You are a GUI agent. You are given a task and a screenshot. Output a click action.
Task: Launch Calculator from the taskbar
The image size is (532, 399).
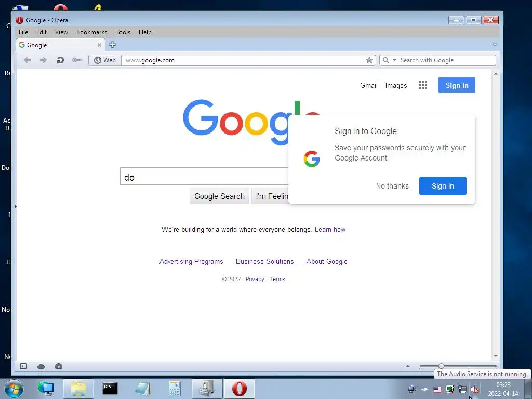(x=175, y=389)
